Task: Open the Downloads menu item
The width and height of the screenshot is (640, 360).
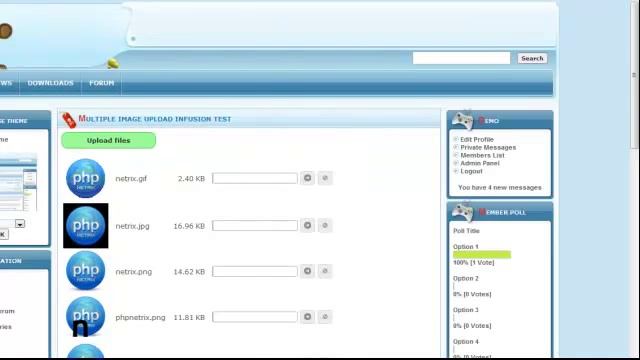Action: pos(50,83)
